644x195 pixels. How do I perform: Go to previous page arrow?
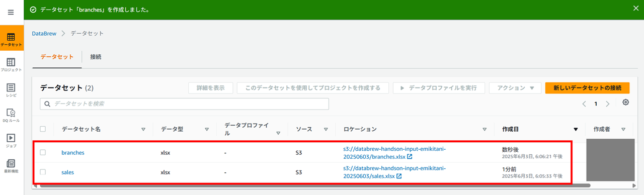tap(584, 104)
